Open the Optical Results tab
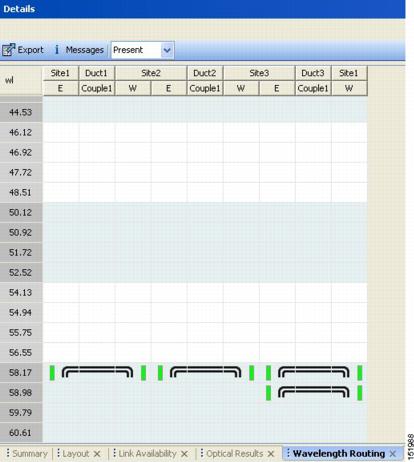This screenshot has width=414, height=462. click(235, 454)
